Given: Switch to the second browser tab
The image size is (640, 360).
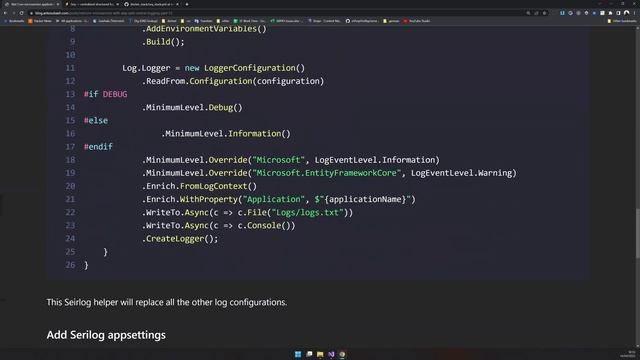Looking at the screenshot, I should click(92, 4).
